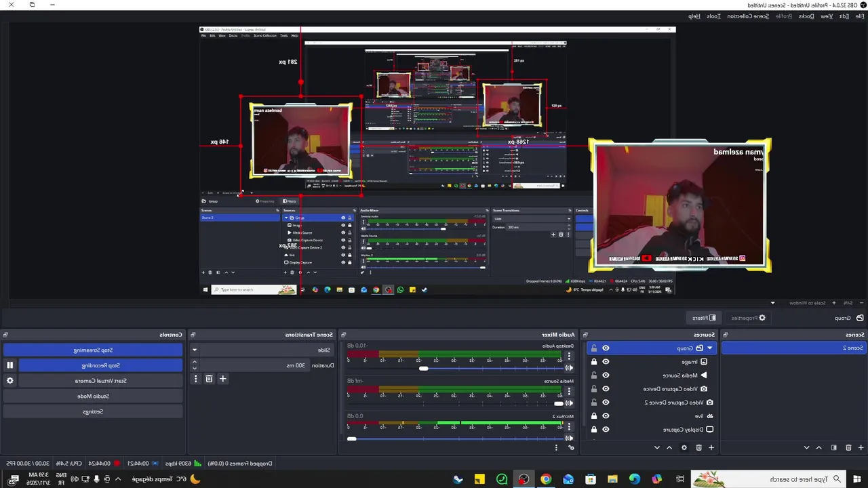The image size is (868, 488).
Task: Click Stop Recording button
Action: [101, 365]
